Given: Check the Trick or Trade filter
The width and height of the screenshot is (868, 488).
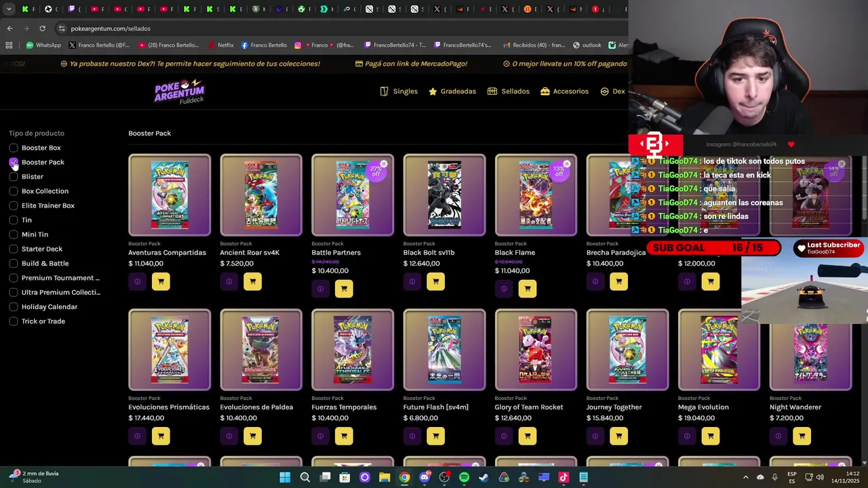Looking at the screenshot, I should coord(14,321).
